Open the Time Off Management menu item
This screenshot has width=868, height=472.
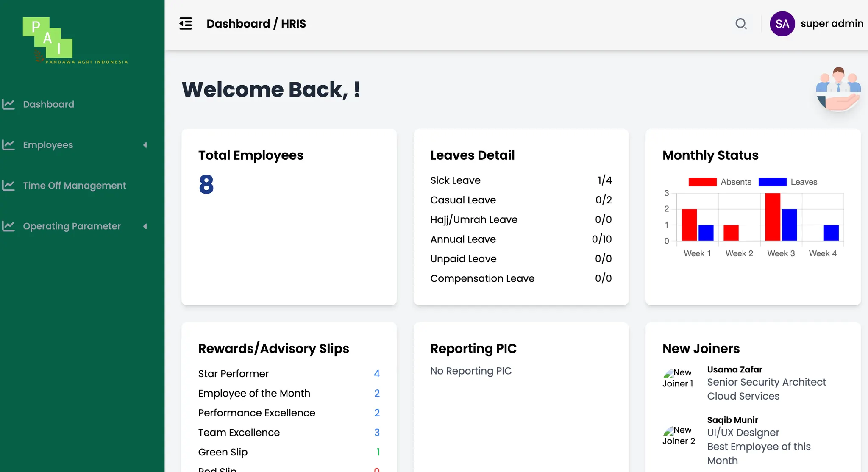74,186
